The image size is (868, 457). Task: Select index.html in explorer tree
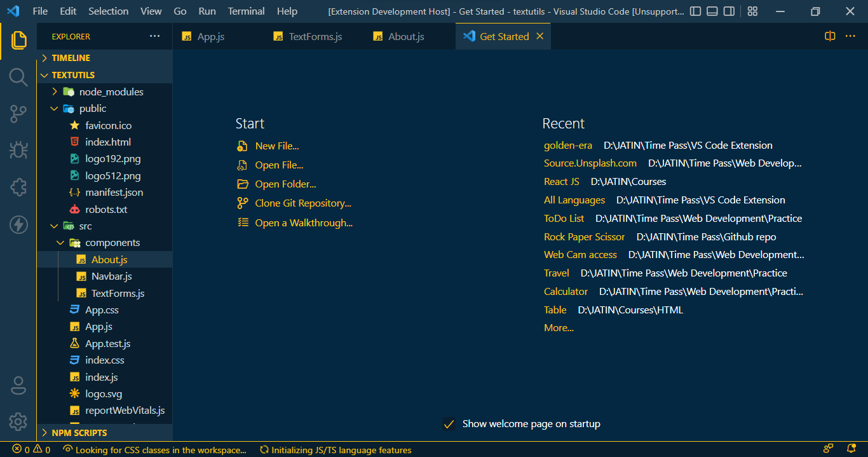[x=104, y=142]
